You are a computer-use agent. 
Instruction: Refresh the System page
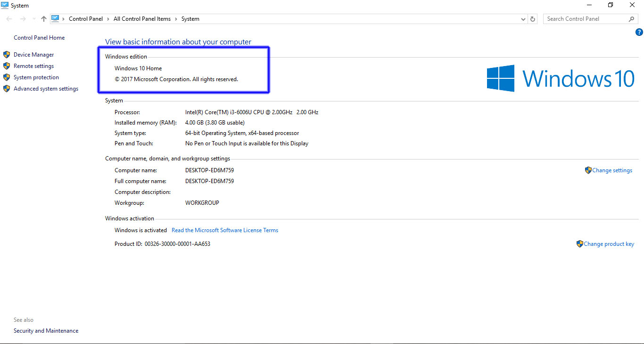pyautogui.click(x=533, y=19)
